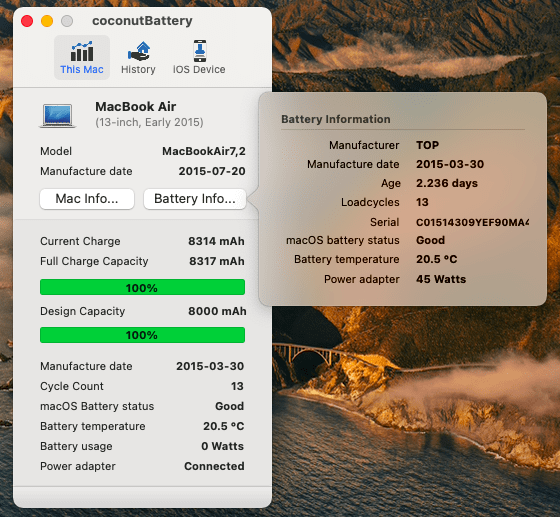Image resolution: width=560 pixels, height=517 pixels.
Task: Select the 2015-07-20 manufacture date
Action: [x=212, y=171]
